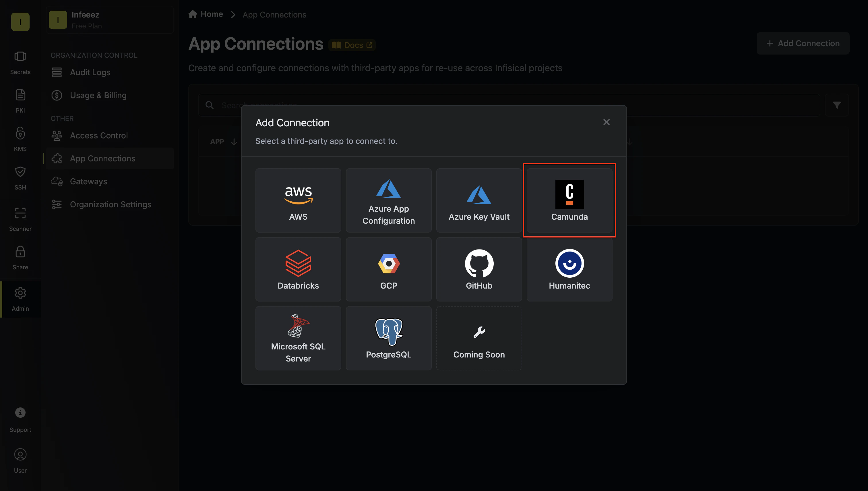Screen dimensions: 868x491
Task: Choose Azure App Configuration app
Action: [388, 200]
